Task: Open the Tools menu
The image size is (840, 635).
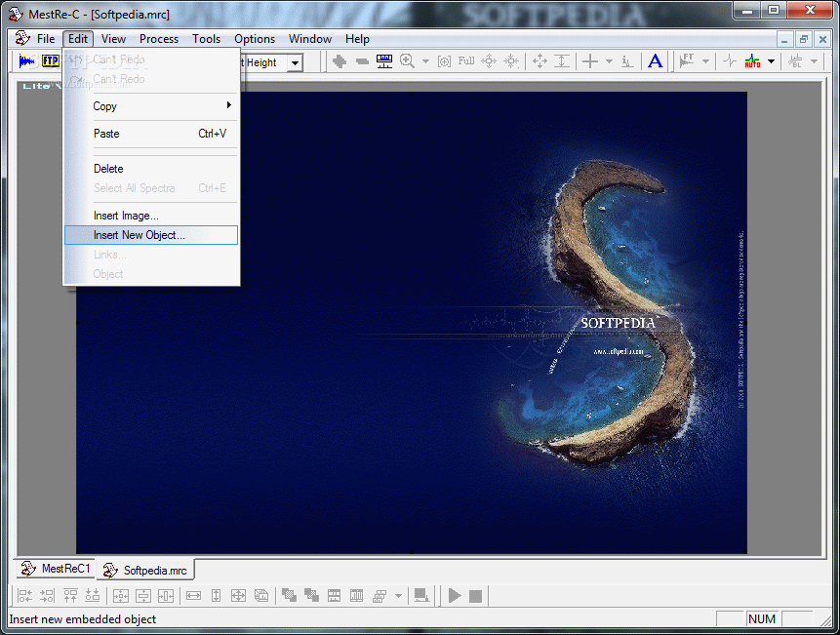Action: point(206,39)
